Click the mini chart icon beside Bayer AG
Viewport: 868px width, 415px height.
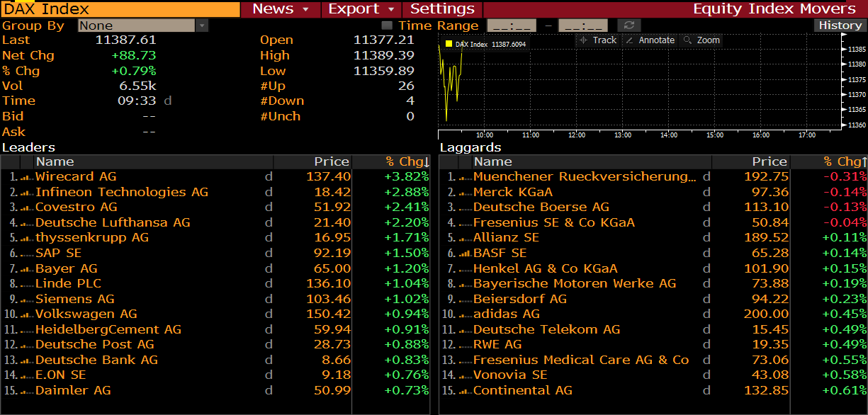[x=28, y=269]
